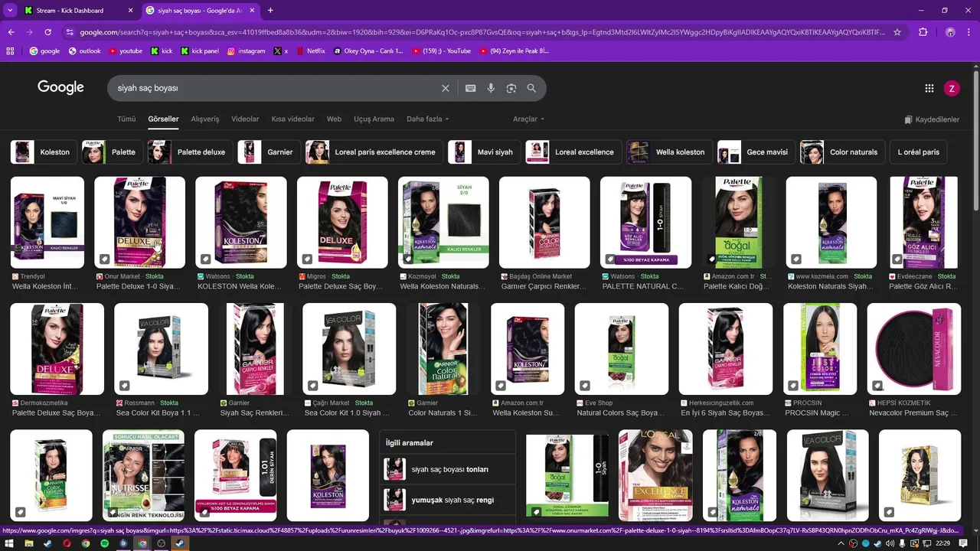
Task: Open the outlook bookmark
Action: (x=85, y=51)
